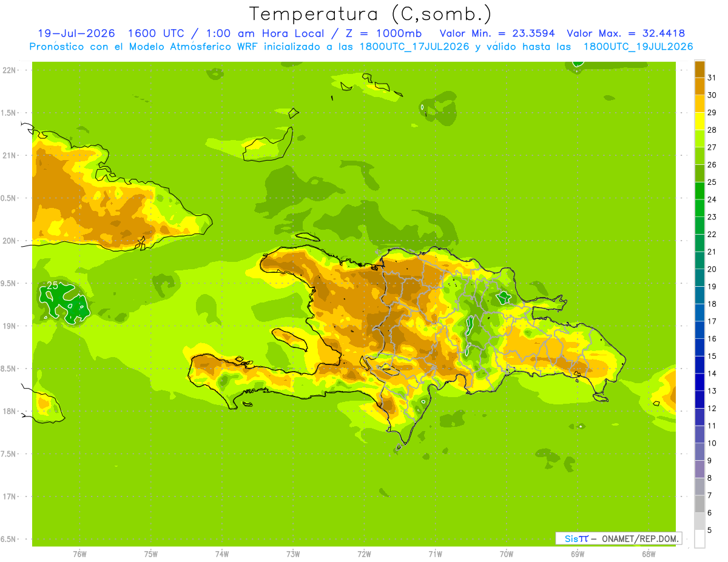Viewport: 728px width, 562px height.
Task: Select the date text "19-Jul-2026"
Action: (x=76, y=33)
